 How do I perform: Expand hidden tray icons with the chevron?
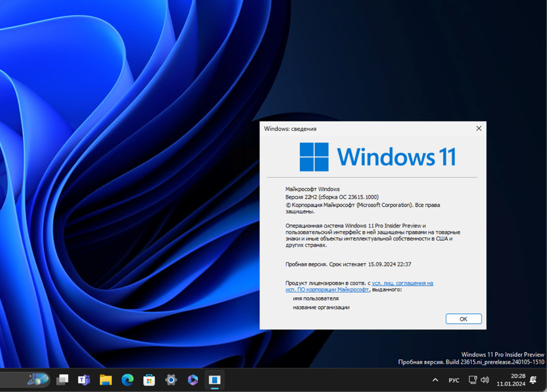click(x=435, y=379)
